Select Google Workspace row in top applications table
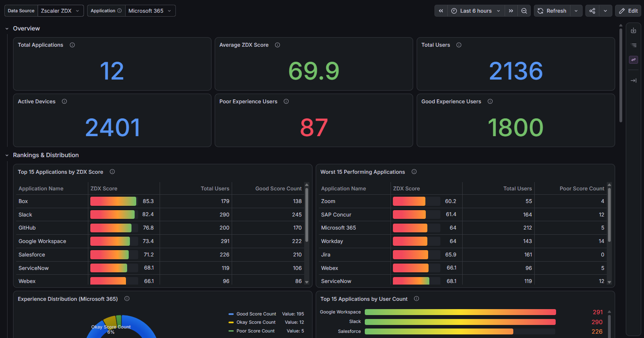644x338 pixels. (x=160, y=241)
